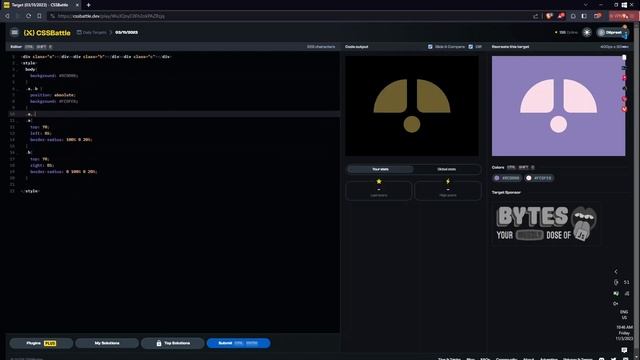The image size is (640, 360).
Task: Click the target image to recreate
Action: tap(558, 106)
